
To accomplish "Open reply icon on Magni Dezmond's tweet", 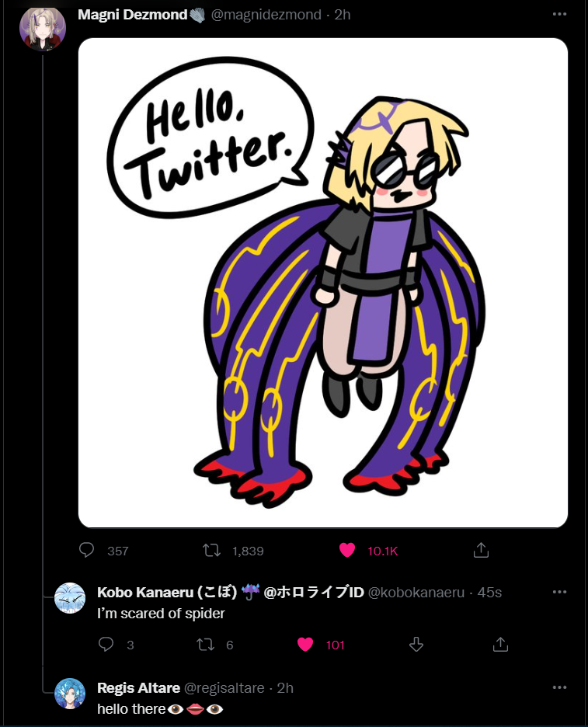I will [86, 550].
